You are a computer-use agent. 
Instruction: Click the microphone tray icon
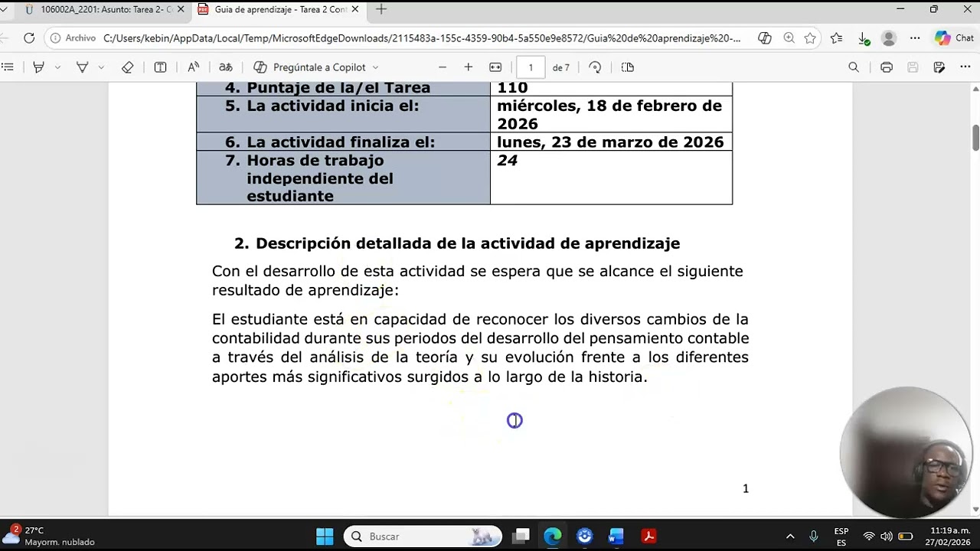[x=814, y=536]
